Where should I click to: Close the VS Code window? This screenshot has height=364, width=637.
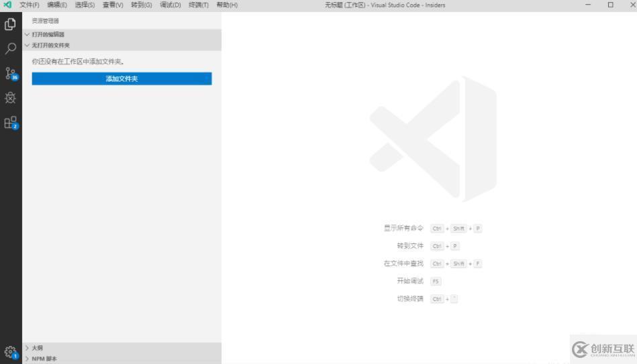coord(632,5)
